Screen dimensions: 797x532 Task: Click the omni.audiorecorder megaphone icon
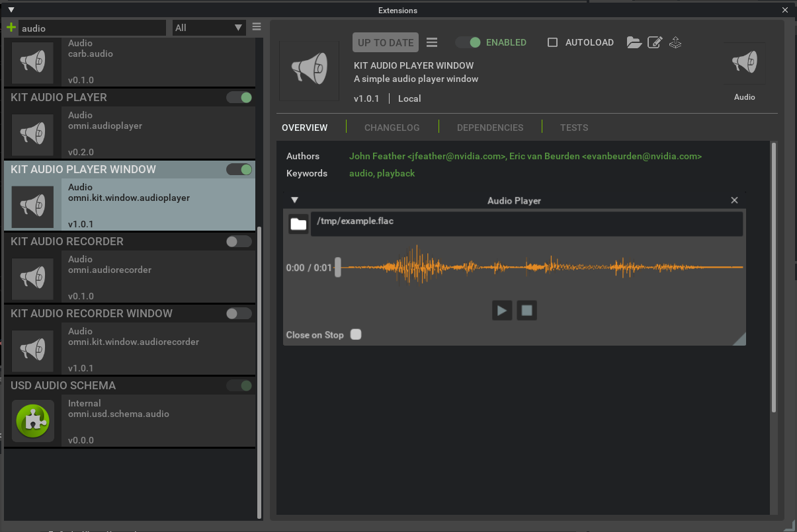pyautogui.click(x=33, y=278)
